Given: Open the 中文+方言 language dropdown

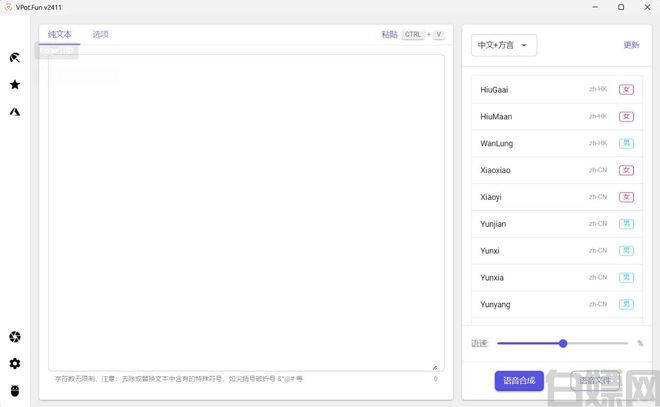Looking at the screenshot, I should coord(504,45).
